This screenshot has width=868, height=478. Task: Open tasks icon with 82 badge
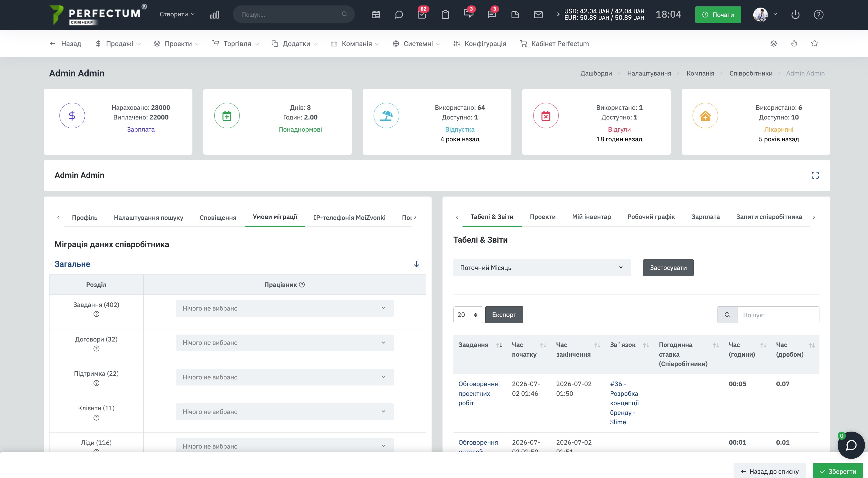(x=422, y=15)
